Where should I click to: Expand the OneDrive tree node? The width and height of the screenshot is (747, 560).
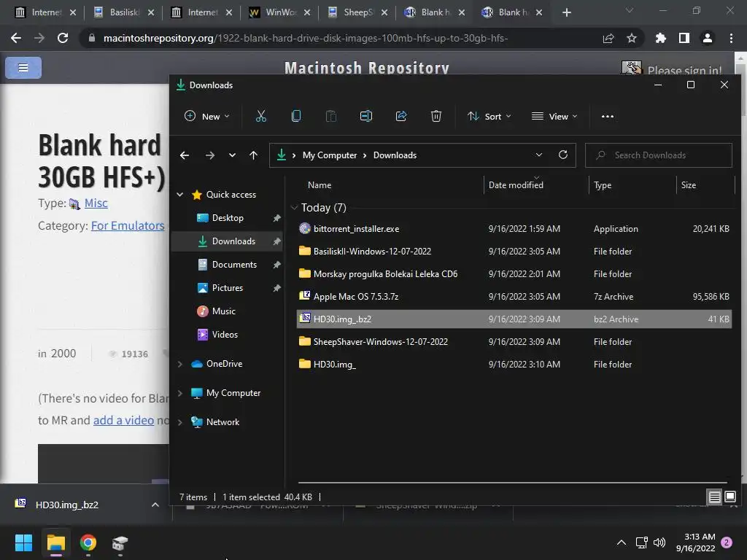[x=180, y=364]
